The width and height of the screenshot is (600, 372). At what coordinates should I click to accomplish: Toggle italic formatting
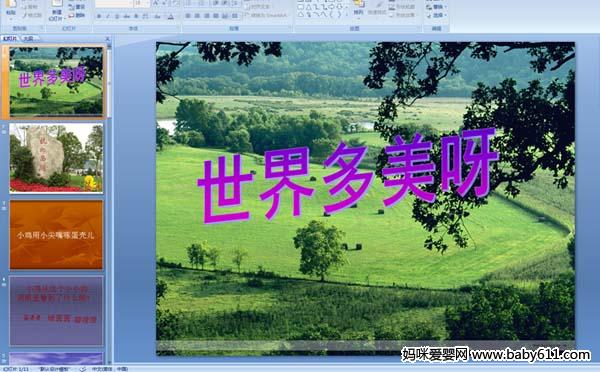click(x=108, y=16)
